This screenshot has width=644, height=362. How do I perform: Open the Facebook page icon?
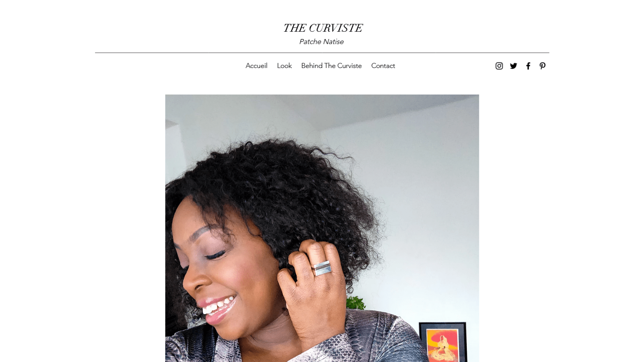528,66
